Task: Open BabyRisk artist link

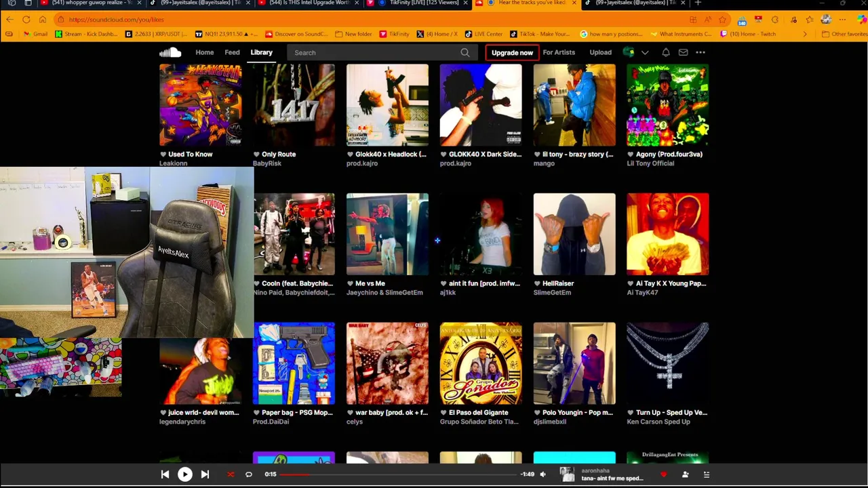Action: [x=267, y=163]
